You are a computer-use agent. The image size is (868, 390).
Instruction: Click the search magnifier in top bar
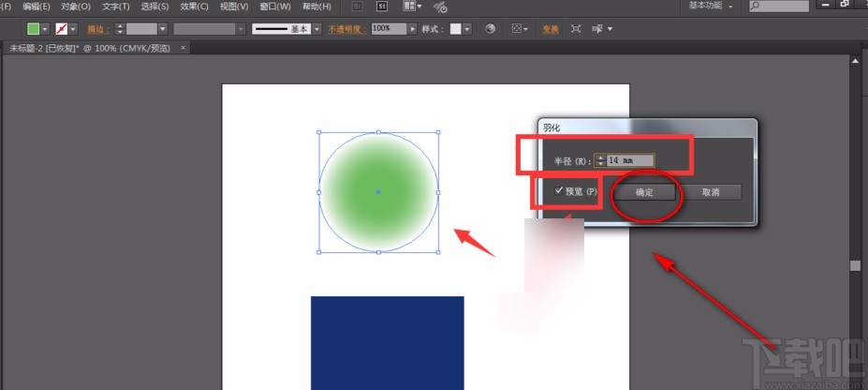[756, 7]
